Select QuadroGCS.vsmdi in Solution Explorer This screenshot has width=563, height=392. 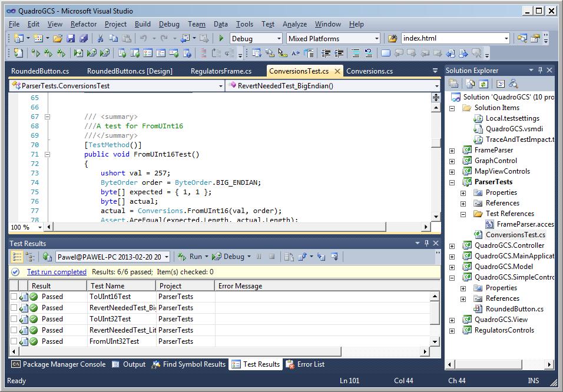click(514, 129)
